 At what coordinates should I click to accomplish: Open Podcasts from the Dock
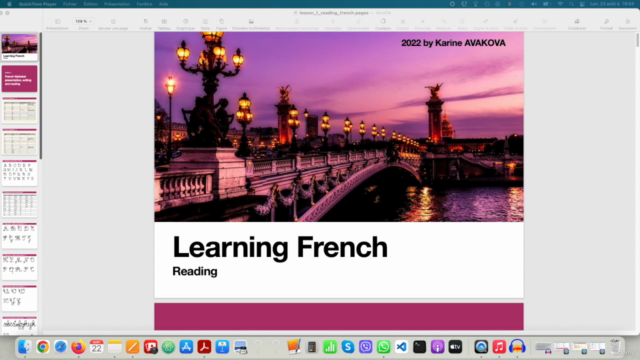438,347
